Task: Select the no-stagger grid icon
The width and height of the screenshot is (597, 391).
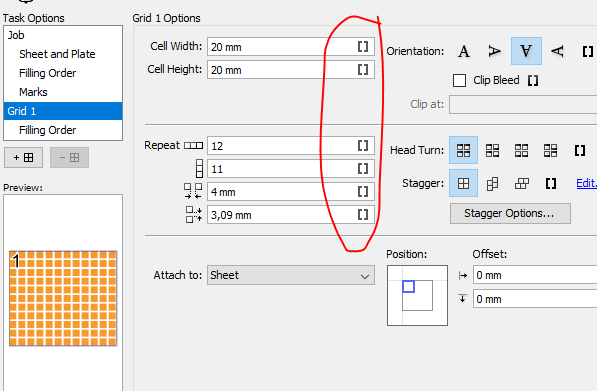Action: coord(463,184)
